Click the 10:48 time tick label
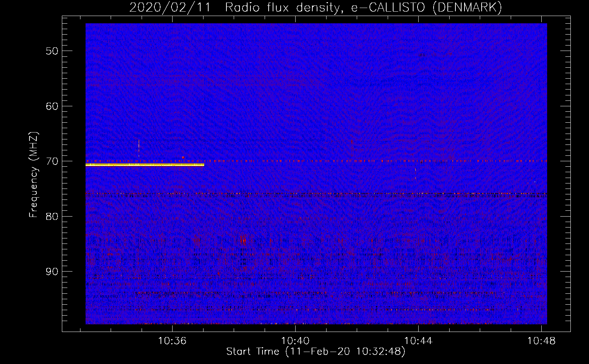Image resolution: width=589 pixels, height=364 pixels. tap(541, 341)
